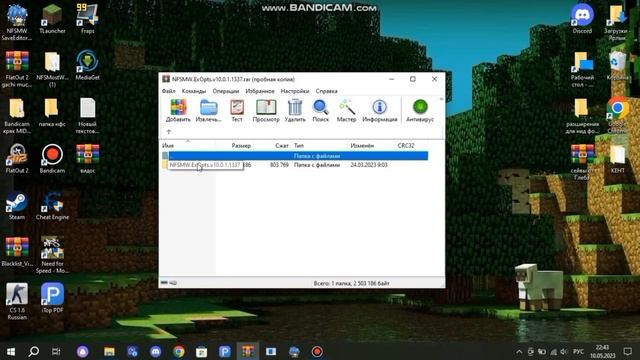The height and width of the screenshot is (360, 640).
Task: Open the Настройки menu
Action: point(295,91)
